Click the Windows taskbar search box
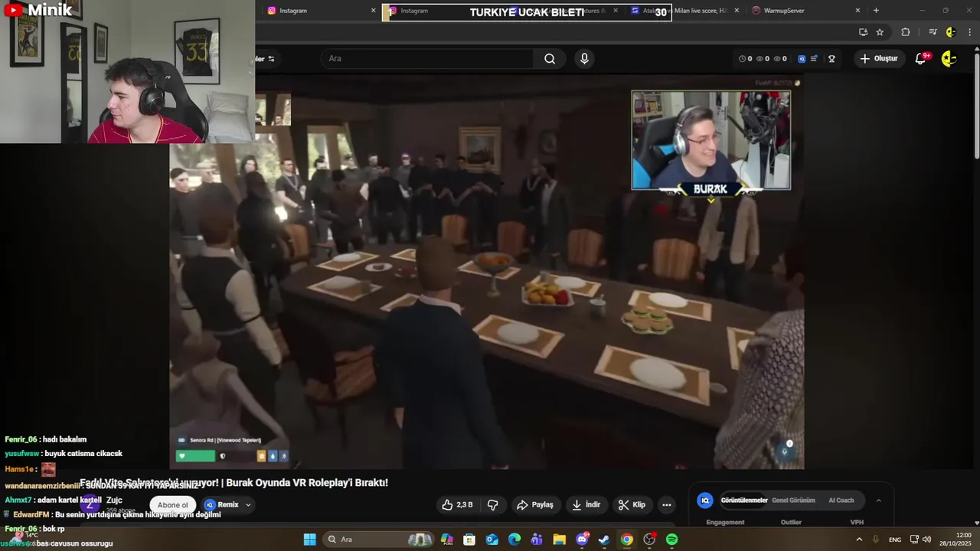This screenshot has width=980, height=551. (x=378, y=540)
